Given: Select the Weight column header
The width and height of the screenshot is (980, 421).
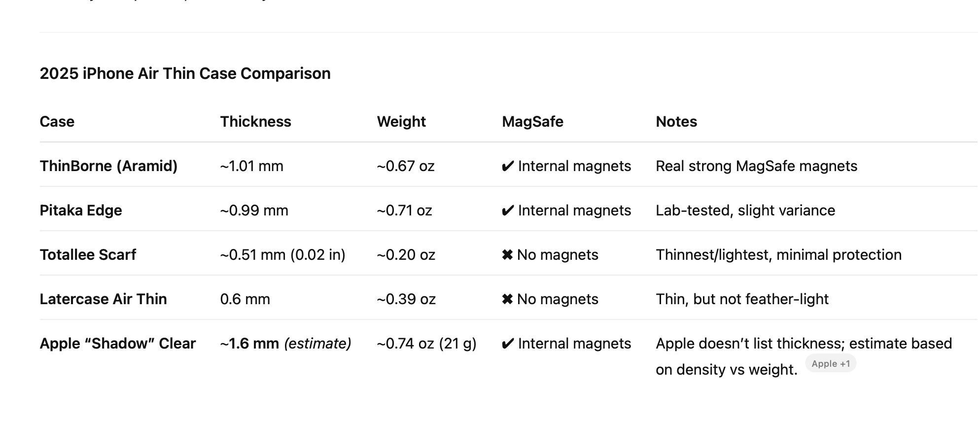Looking at the screenshot, I should point(401,122).
